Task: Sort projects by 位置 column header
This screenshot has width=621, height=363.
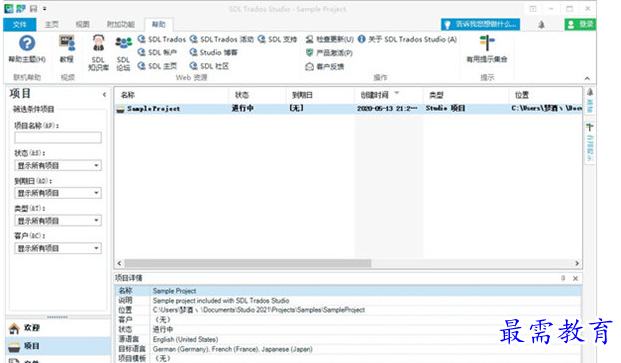Action: [x=545, y=95]
